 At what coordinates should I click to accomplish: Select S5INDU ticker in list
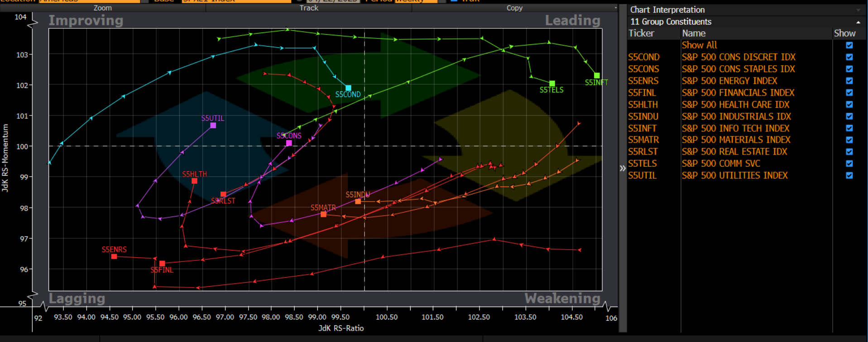(643, 116)
